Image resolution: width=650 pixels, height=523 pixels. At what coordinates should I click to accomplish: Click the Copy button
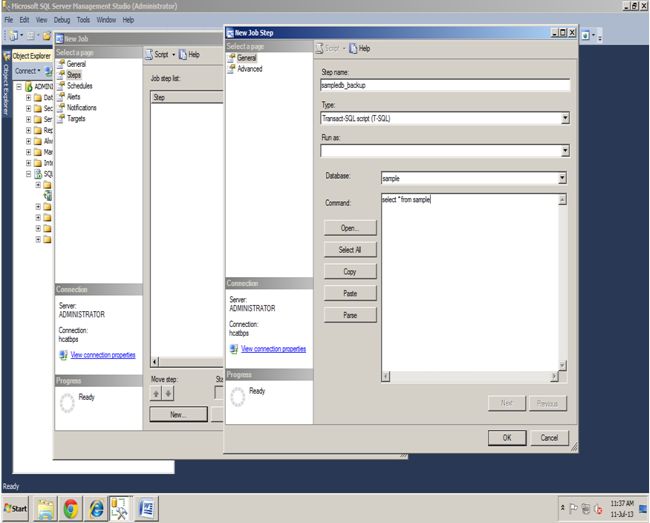pyautogui.click(x=350, y=271)
